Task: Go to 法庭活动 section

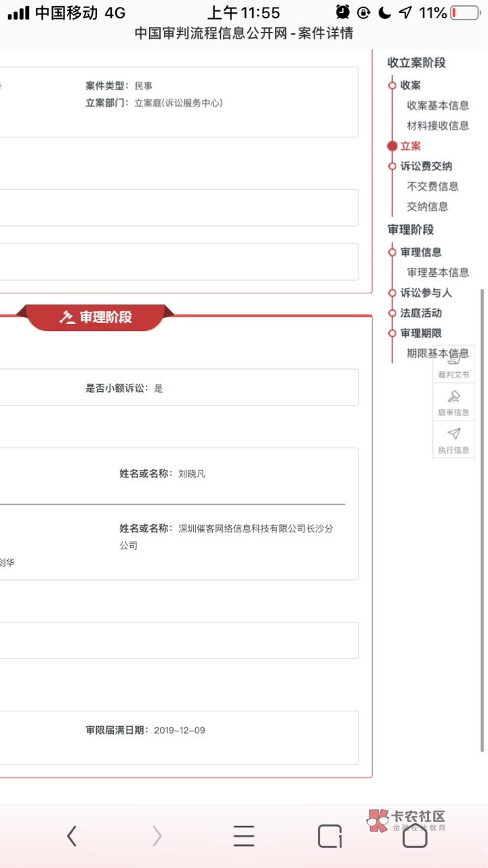Action: click(420, 313)
